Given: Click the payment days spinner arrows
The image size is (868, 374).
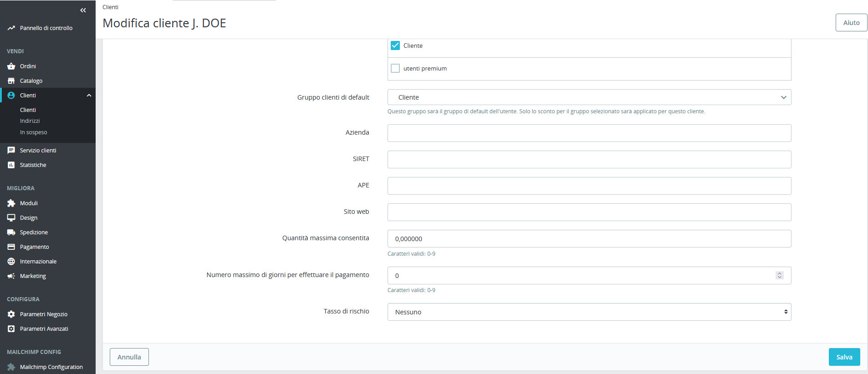Looking at the screenshot, I should (780, 275).
